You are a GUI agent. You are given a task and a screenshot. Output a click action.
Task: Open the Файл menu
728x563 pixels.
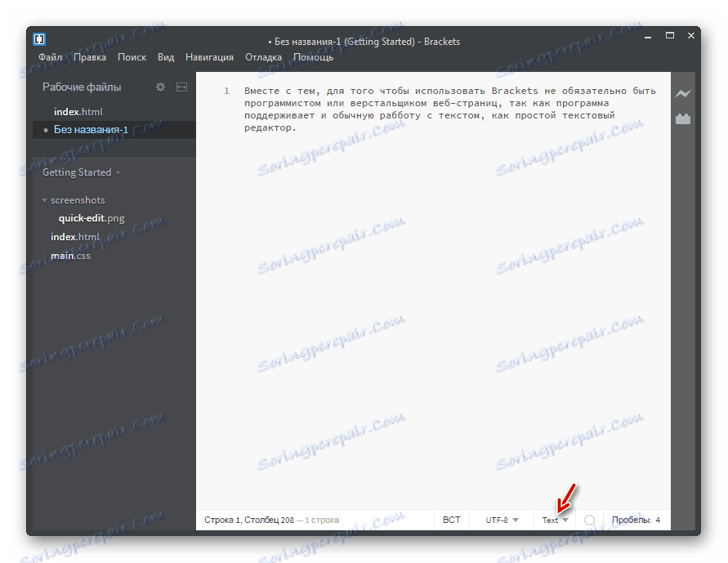[x=50, y=57]
